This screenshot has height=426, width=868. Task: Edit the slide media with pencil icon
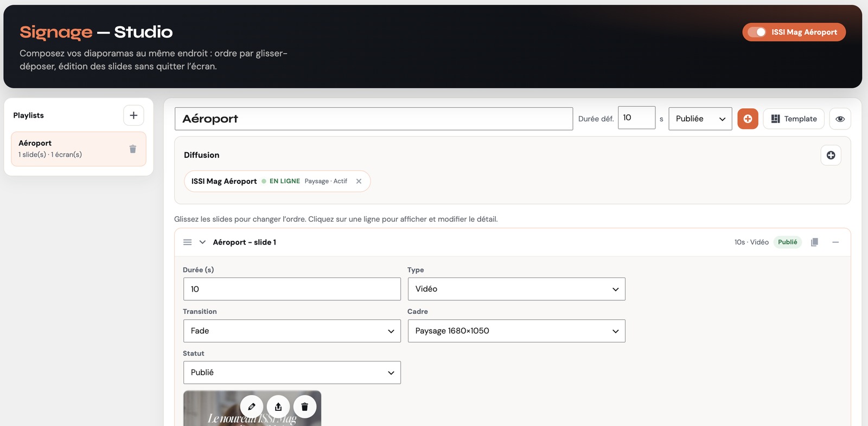[x=252, y=406]
